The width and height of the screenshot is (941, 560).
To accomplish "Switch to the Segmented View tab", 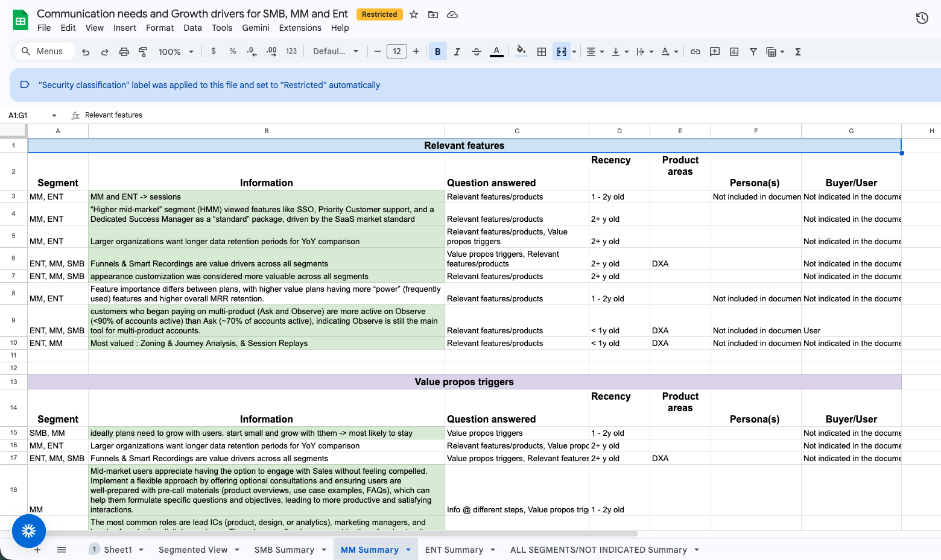I will pos(193,550).
